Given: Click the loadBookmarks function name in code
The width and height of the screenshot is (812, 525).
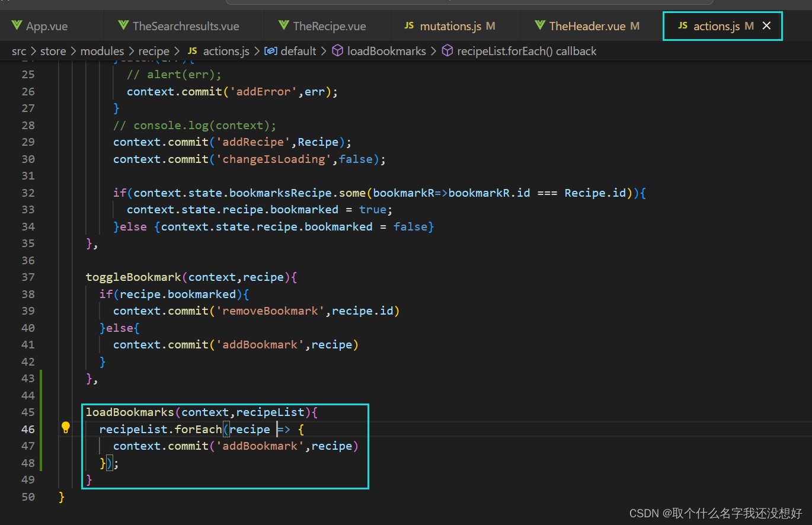Looking at the screenshot, I should click(130, 412).
